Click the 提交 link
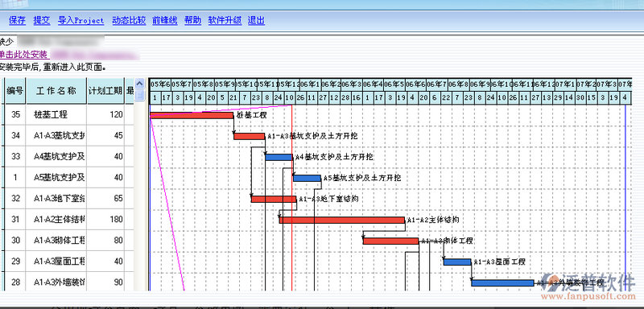The width and height of the screenshot is (644, 309). 42,20
